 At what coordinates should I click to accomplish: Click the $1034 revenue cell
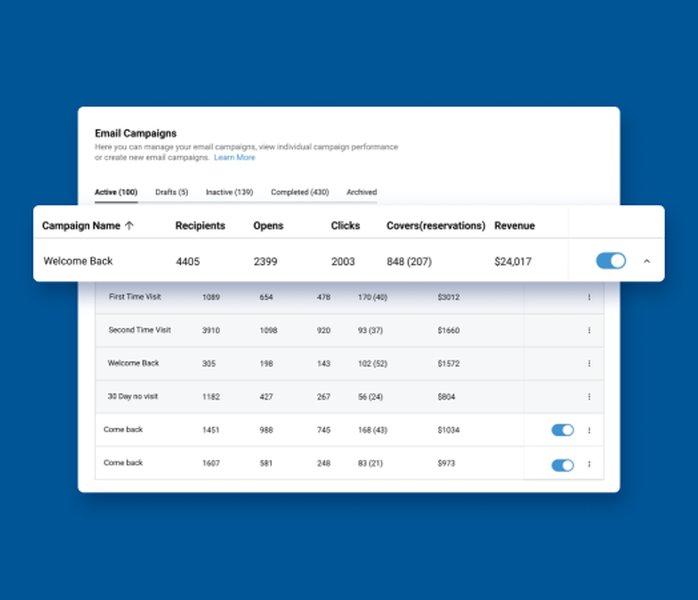[x=448, y=430]
